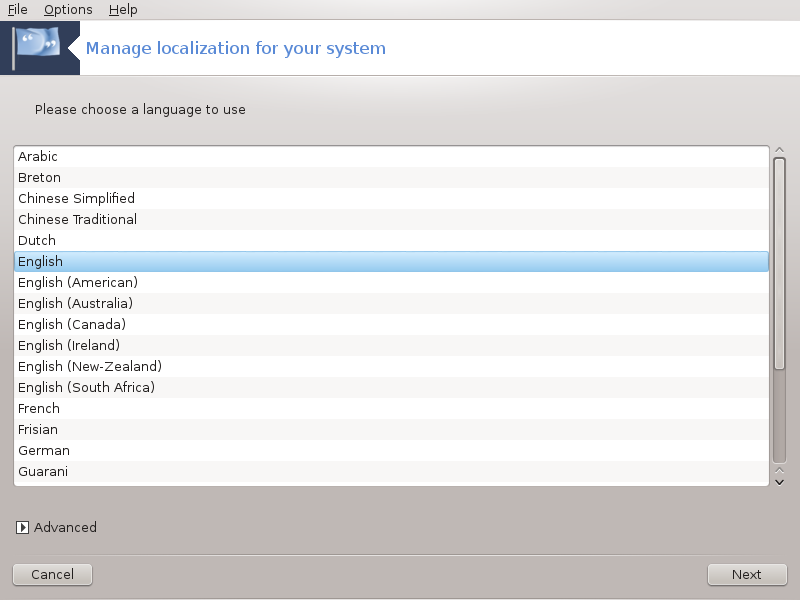The image size is (800, 600).
Task: Select Chinese Simplified language
Action: [x=391, y=198]
